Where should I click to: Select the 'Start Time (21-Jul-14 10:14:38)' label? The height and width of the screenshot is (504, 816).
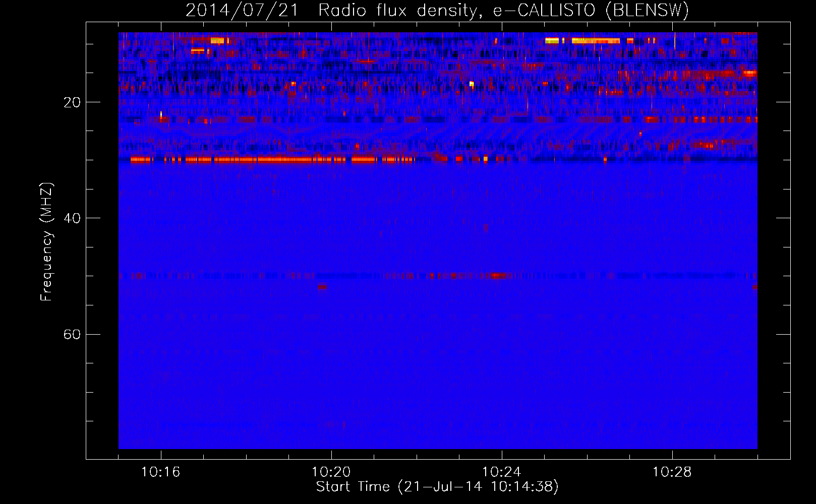[437, 487]
